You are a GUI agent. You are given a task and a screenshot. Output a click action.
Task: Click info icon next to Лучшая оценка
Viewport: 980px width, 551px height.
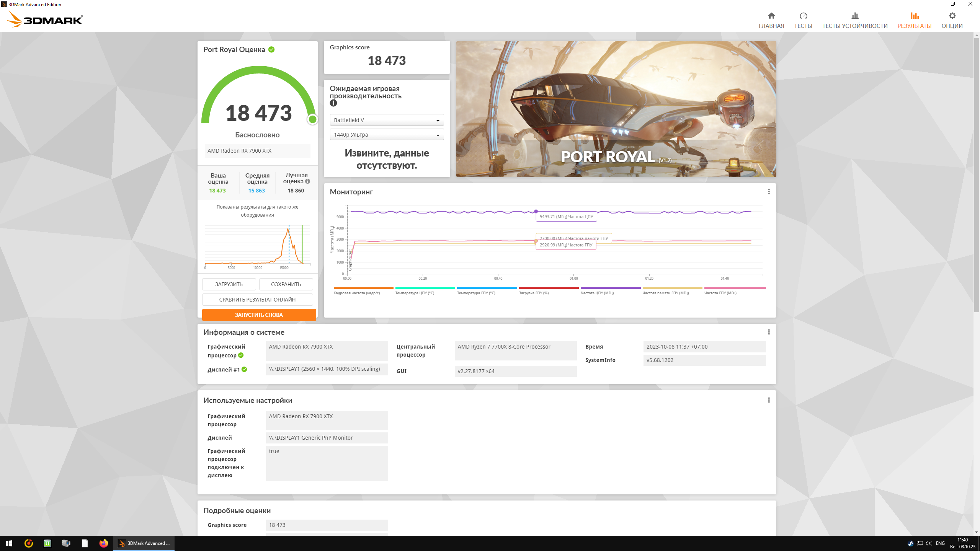(x=307, y=181)
